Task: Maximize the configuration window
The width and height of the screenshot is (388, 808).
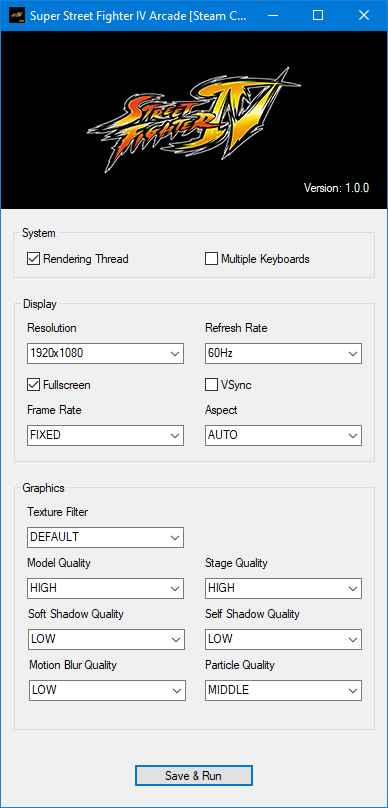Action: (x=318, y=15)
